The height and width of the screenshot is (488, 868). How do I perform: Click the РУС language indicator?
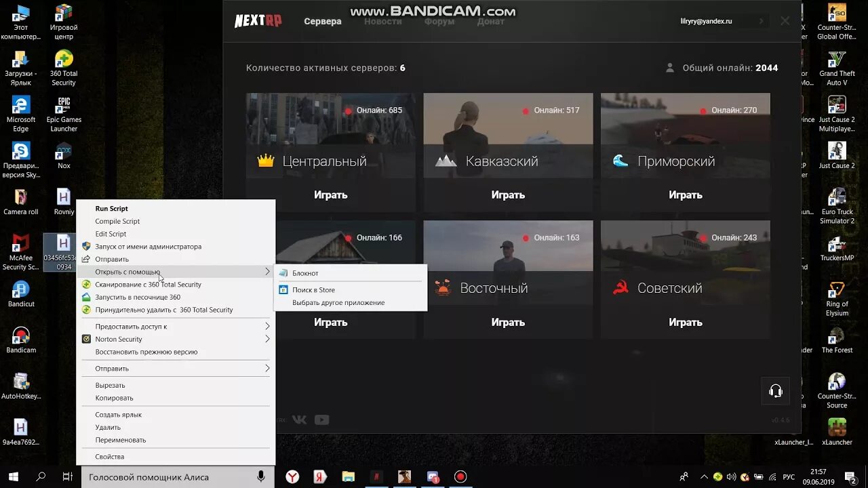[x=789, y=476]
